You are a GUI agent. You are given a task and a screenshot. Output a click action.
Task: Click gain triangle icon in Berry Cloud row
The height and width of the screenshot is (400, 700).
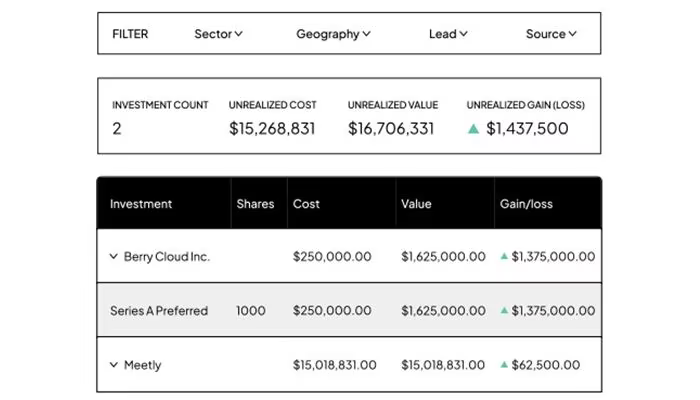504,256
